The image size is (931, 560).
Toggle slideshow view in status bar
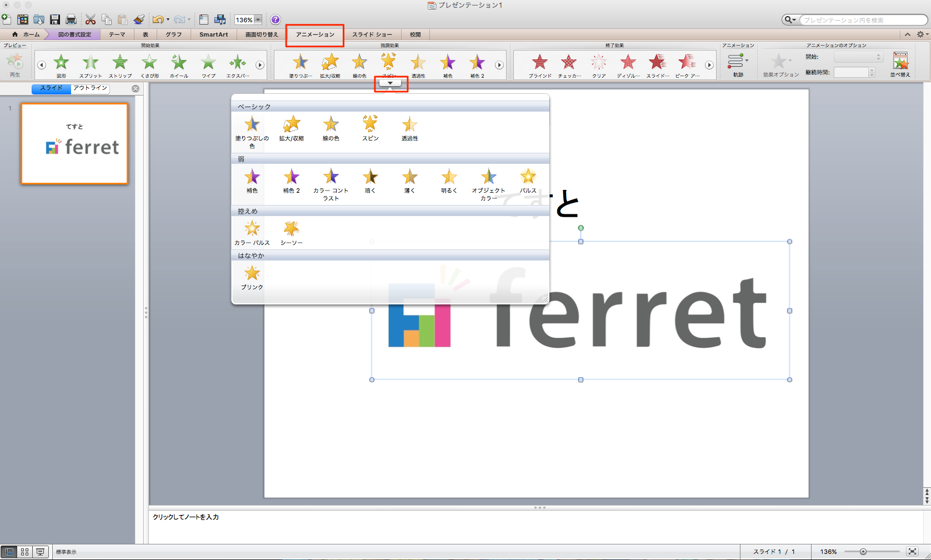40,552
